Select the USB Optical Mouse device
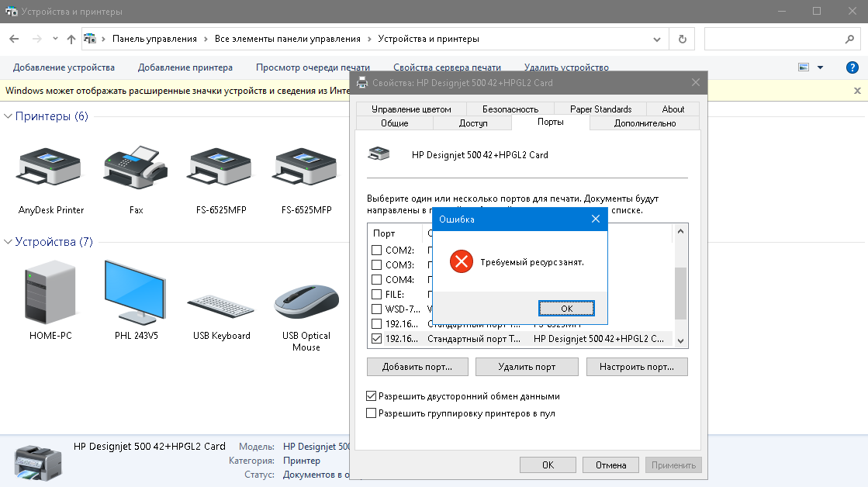This screenshot has height=487, width=868. [306, 302]
